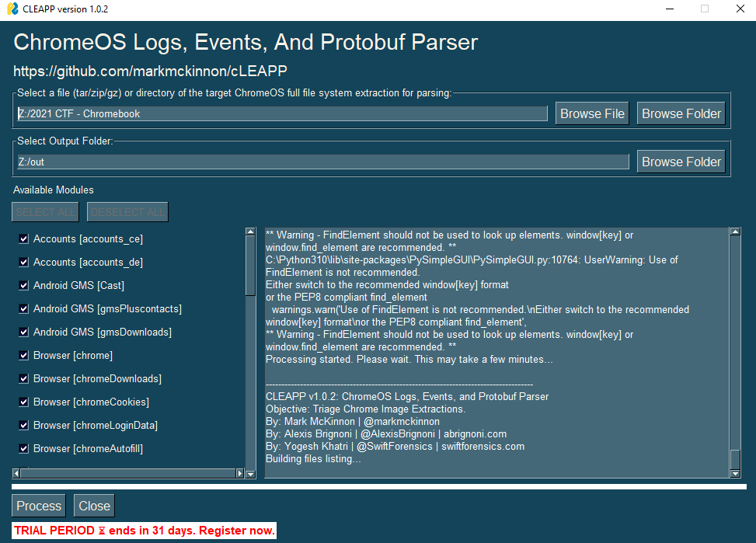Click 'Objective: Triage Chrome Image Extractions' text
Viewport: 756px width, 543px height.
(365, 409)
